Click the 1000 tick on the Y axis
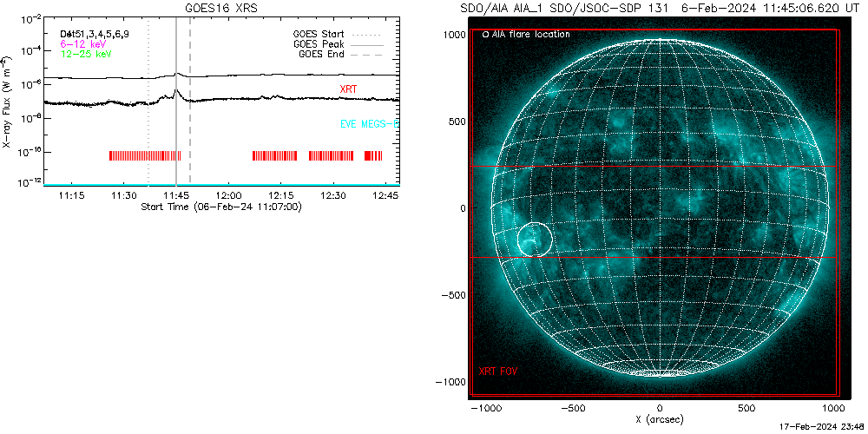 453,35
